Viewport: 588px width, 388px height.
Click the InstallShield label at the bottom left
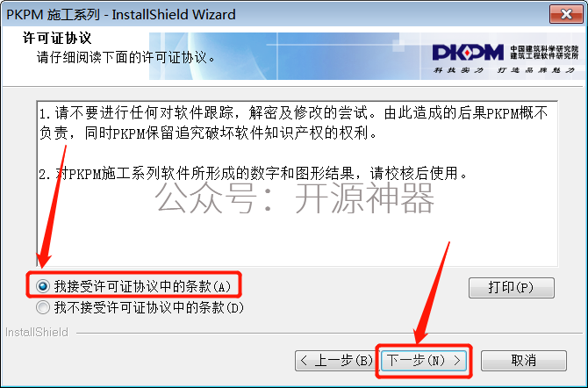[37, 332]
